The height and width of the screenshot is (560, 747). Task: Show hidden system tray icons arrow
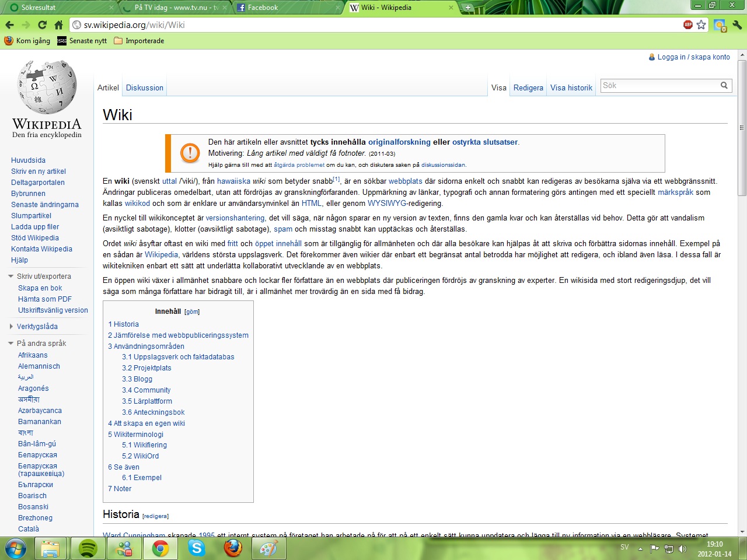(640, 548)
